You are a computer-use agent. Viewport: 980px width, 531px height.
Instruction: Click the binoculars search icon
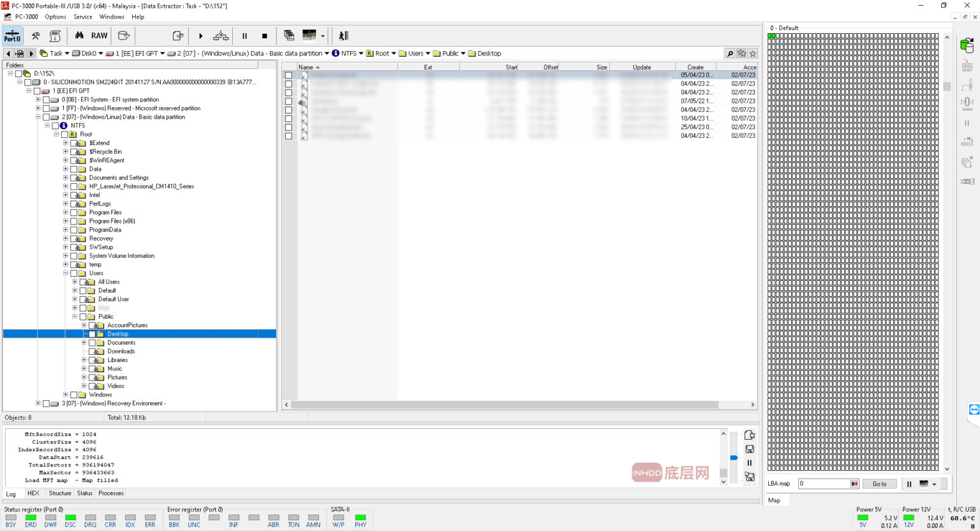[x=79, y=36]
